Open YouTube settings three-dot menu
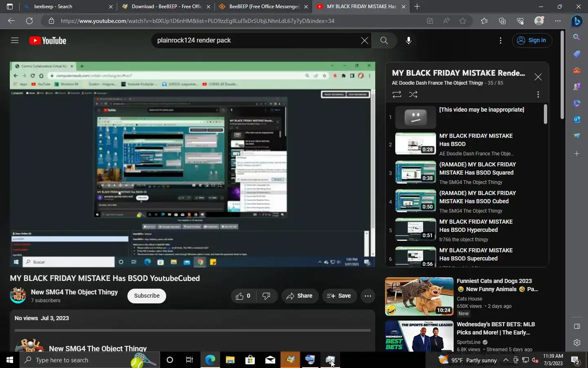This screenshot has height=368, width=588. tap(501, 40)
